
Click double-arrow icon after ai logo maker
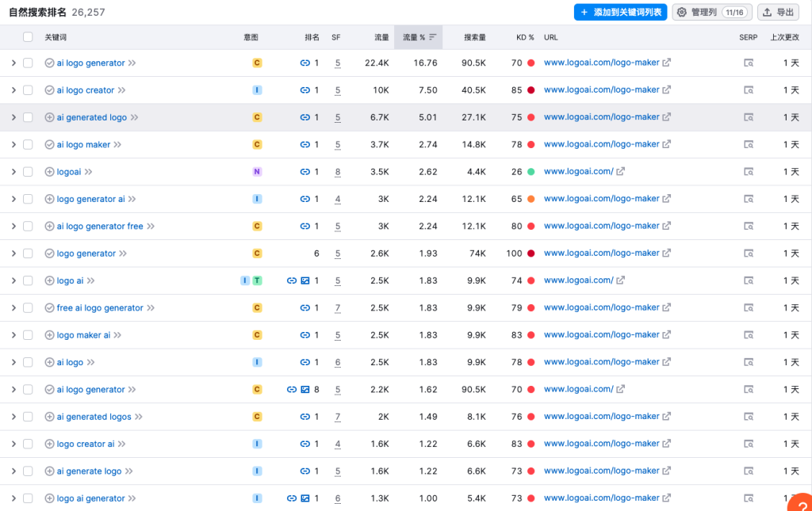tap(117, 145)
